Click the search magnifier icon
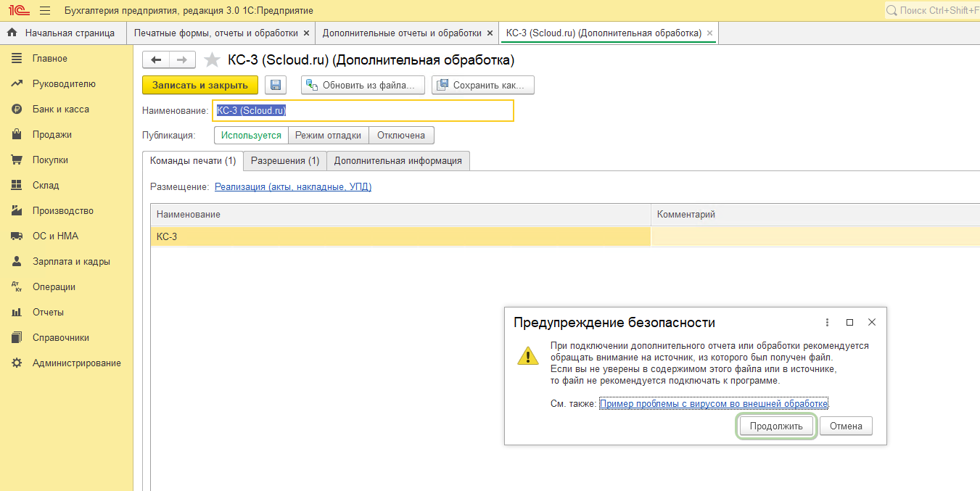The width and height of the screenshot is (980, 491). [892, 10]
